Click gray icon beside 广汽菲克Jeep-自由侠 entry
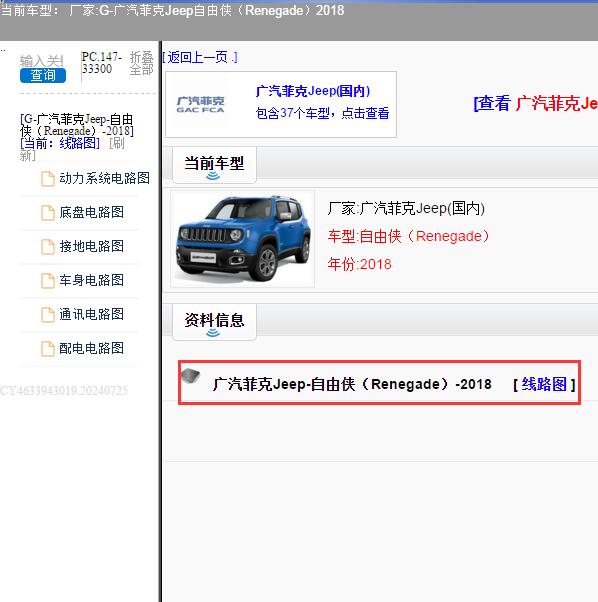Image resolution: width=598 pixels, height=602 pixels. coord(191,375)
